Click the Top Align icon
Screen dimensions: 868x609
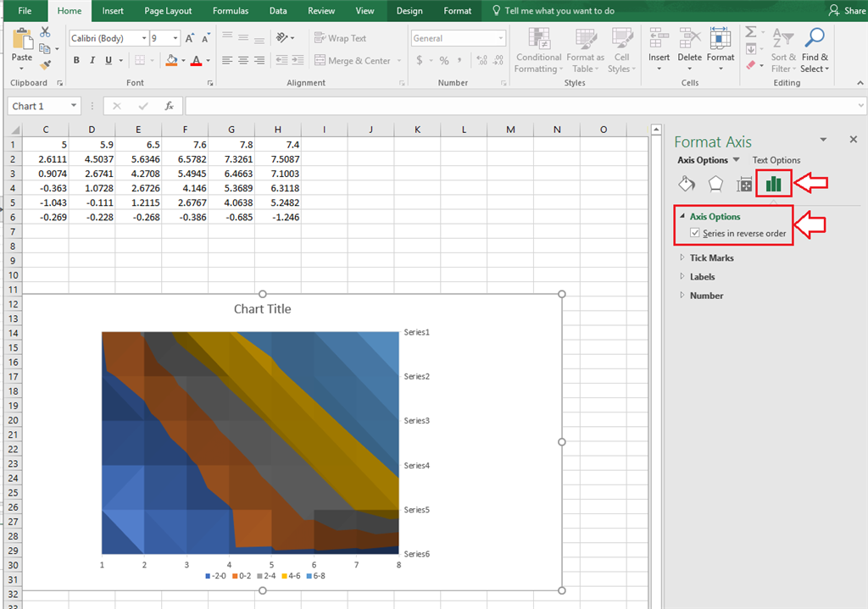coord(227,37)
